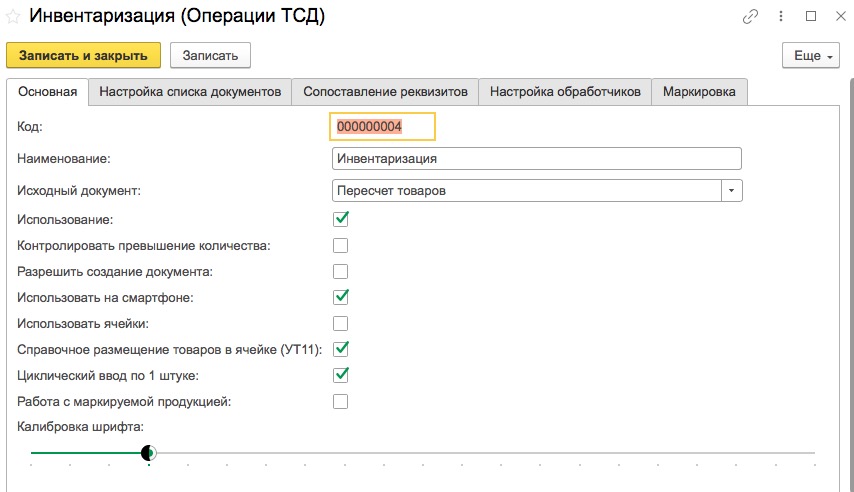Focus the Код field 000000004

382,126
